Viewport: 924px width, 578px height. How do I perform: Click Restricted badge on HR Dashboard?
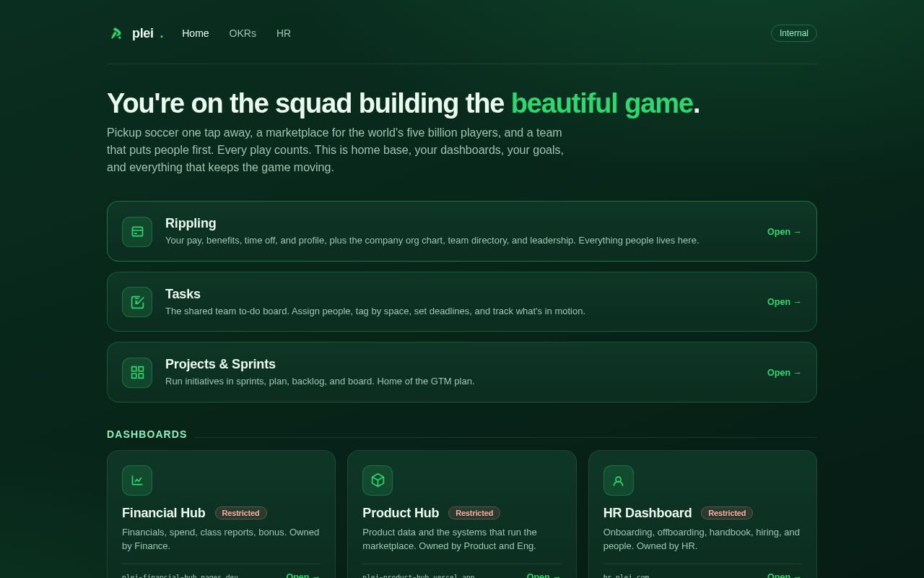point(727,513)
